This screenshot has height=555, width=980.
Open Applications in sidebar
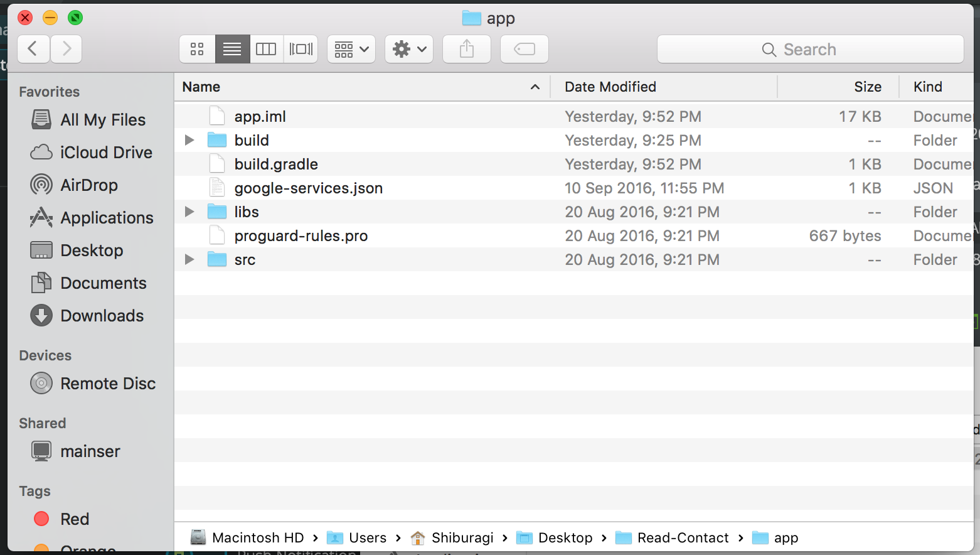(92, 218)
